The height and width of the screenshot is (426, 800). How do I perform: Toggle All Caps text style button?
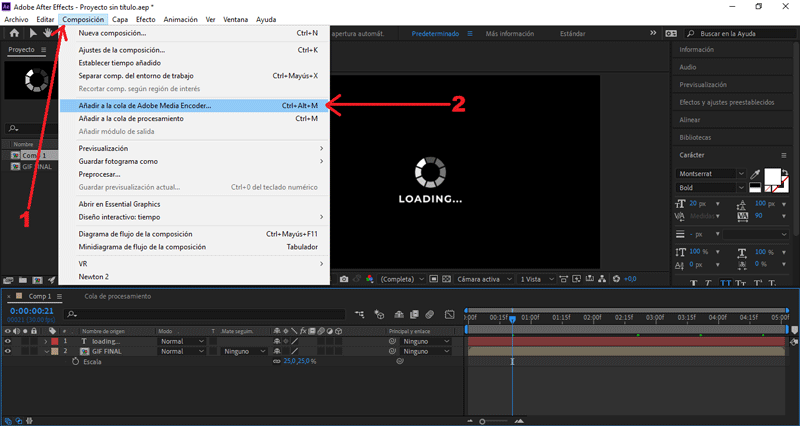[726, 283]
